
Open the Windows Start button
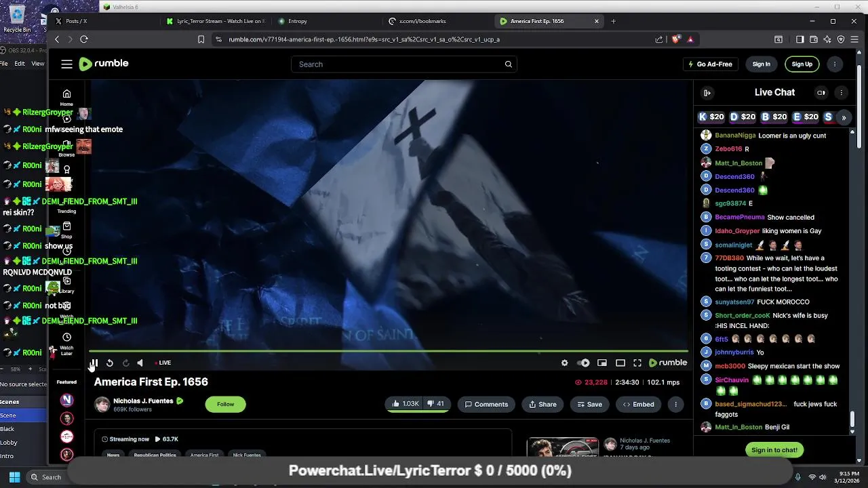pyautogui.click(x=14, y=477)
